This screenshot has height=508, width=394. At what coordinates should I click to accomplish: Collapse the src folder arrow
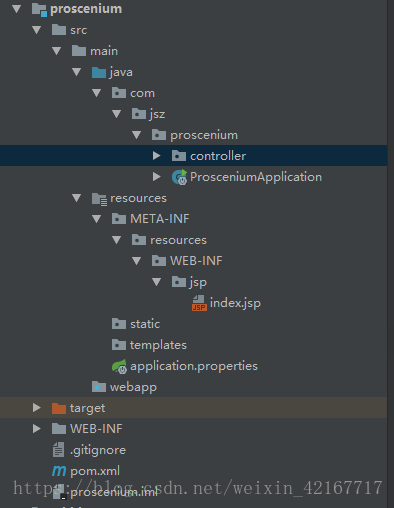(36, 30)
